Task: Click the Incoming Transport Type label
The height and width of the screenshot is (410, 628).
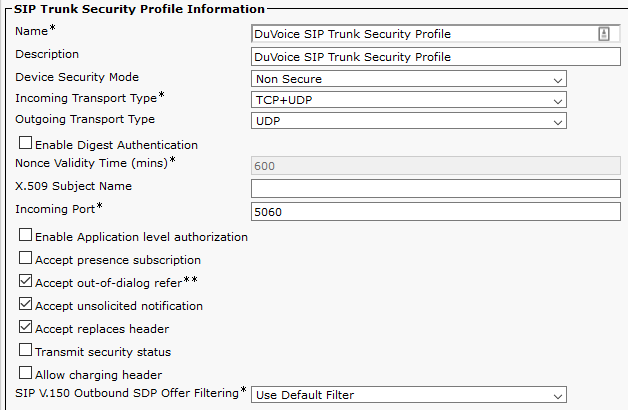Action: tap(86, 98)
